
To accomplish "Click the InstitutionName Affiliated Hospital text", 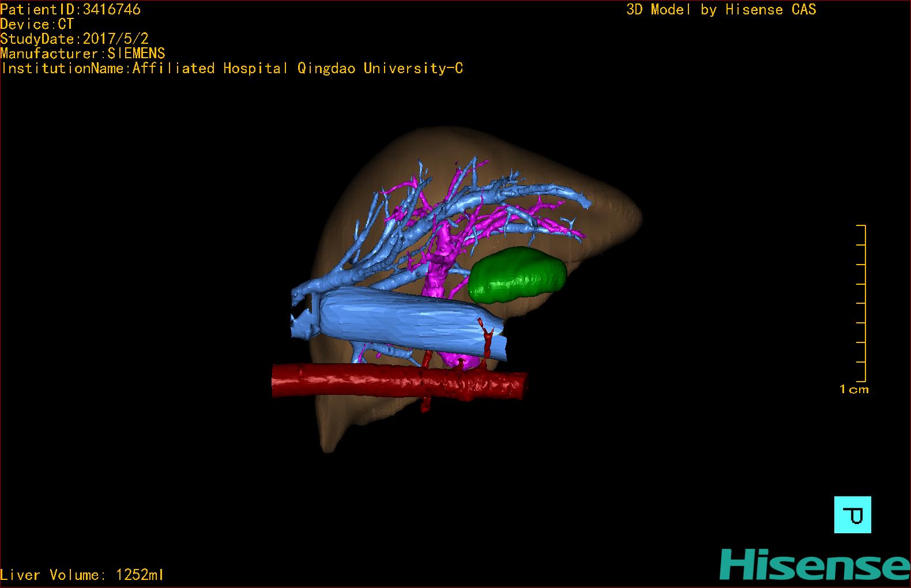I will point(232,68).
